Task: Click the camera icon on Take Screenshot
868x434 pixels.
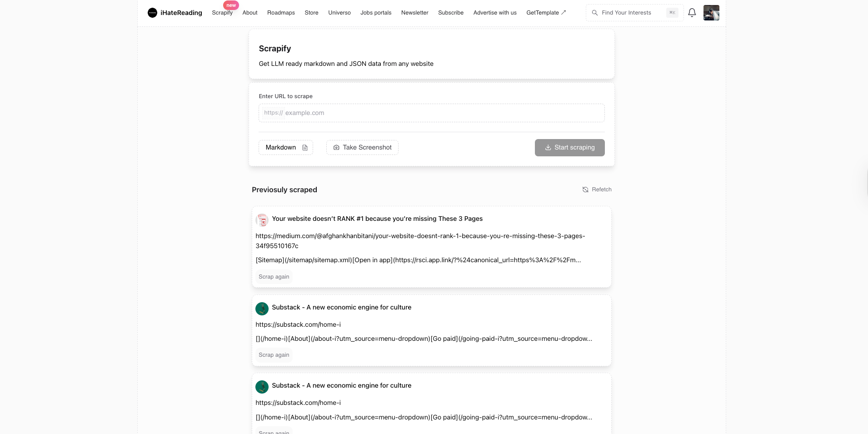Action: 336,148
